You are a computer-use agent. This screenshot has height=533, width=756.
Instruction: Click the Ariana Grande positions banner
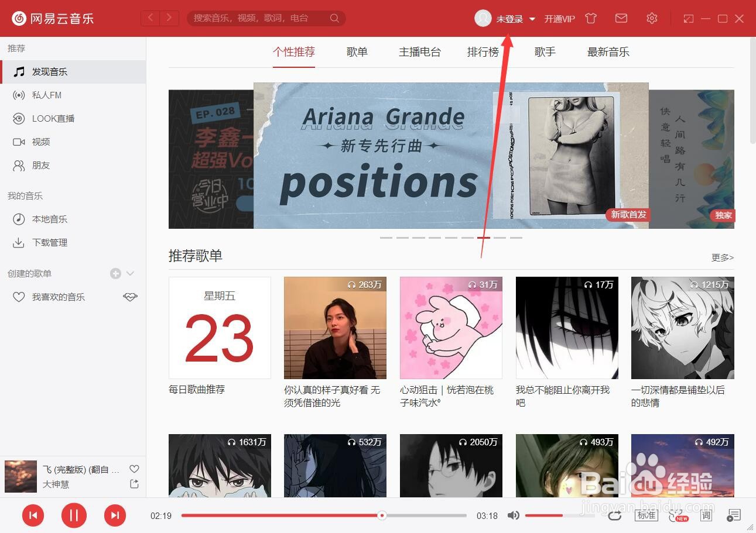(x=451, y=155)
